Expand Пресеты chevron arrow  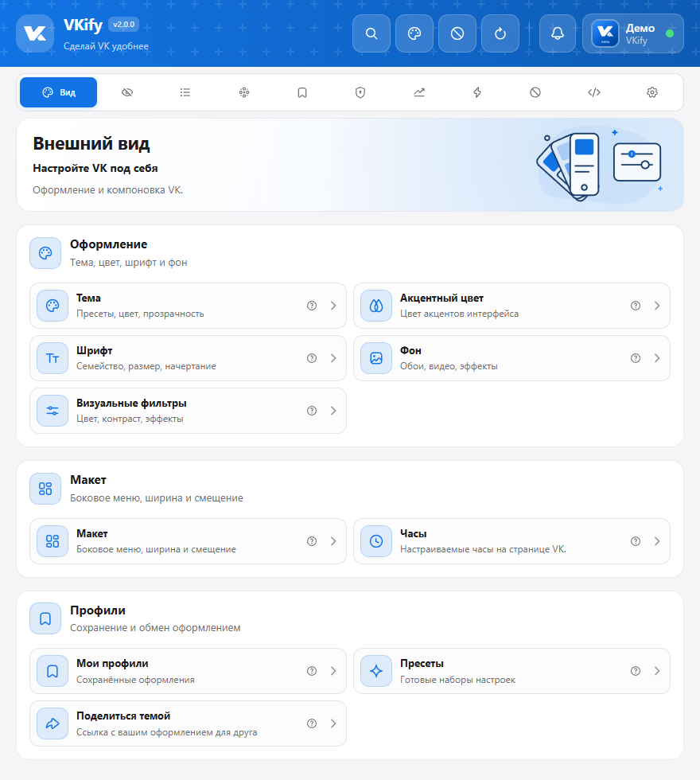point(657,671)
